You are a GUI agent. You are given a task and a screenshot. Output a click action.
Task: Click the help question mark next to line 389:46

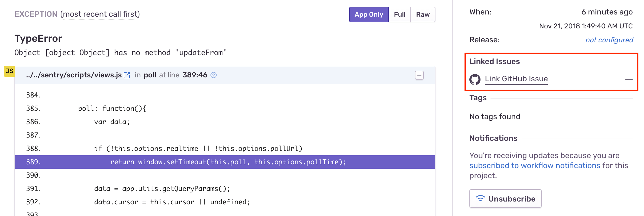click(x=213, y=75)
